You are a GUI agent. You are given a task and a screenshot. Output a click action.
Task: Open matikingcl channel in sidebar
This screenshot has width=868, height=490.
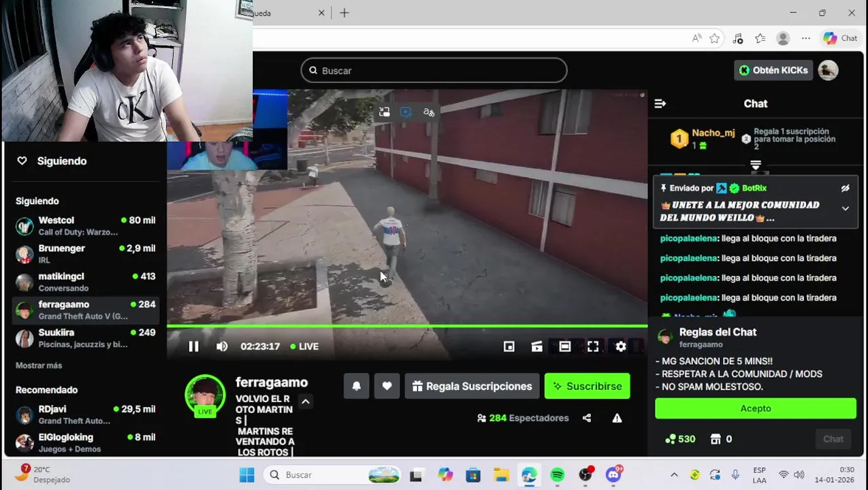coord(86,282)
